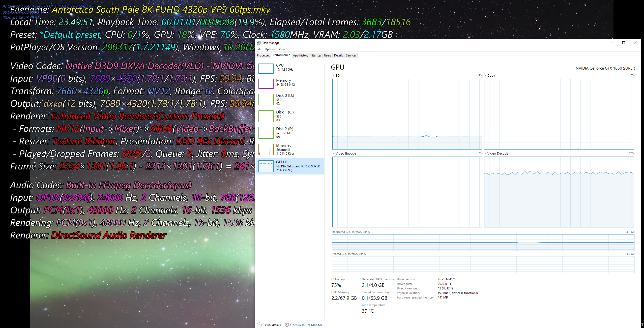Maximize the Task Manager window
644x328 pixels.
pos(624,43)
